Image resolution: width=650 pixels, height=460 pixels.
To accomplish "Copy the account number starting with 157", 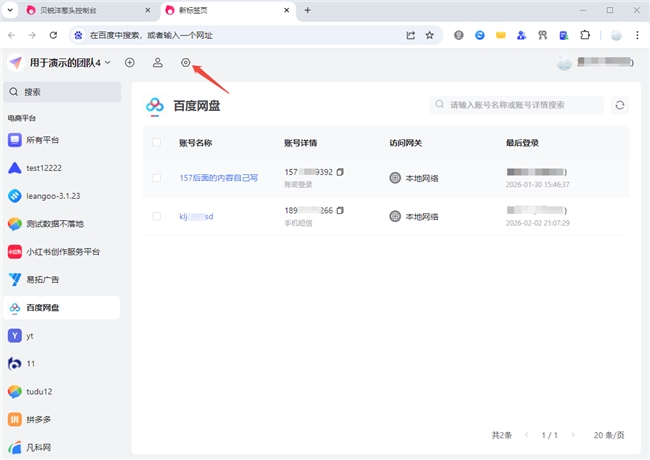I will coord(340,172).
